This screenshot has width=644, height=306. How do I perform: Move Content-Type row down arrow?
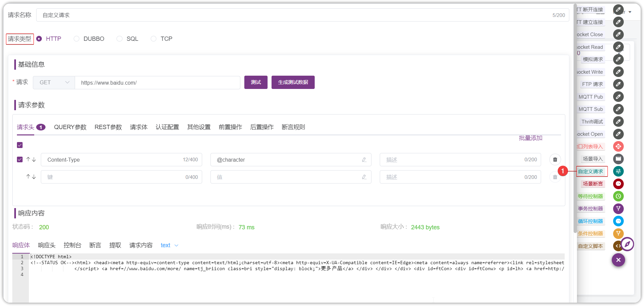coord(34,159)
